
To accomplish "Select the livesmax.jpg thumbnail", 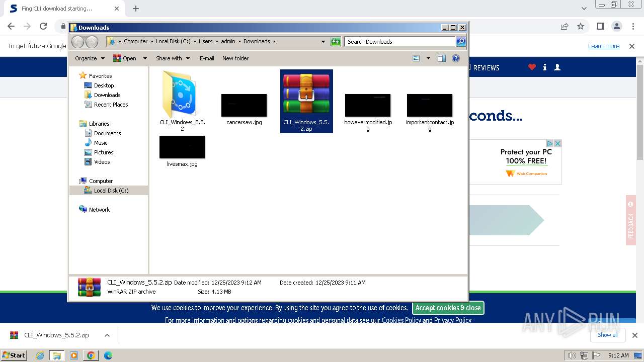I will click(182, 147).
